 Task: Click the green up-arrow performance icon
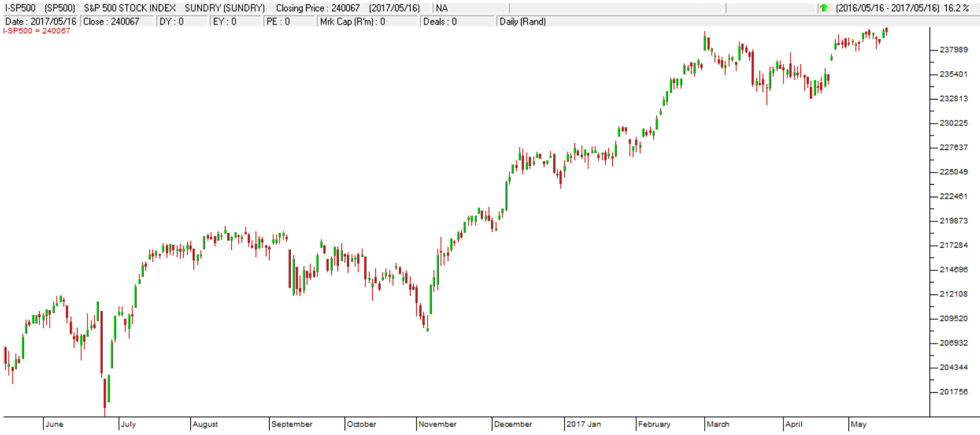click(824, 9)
